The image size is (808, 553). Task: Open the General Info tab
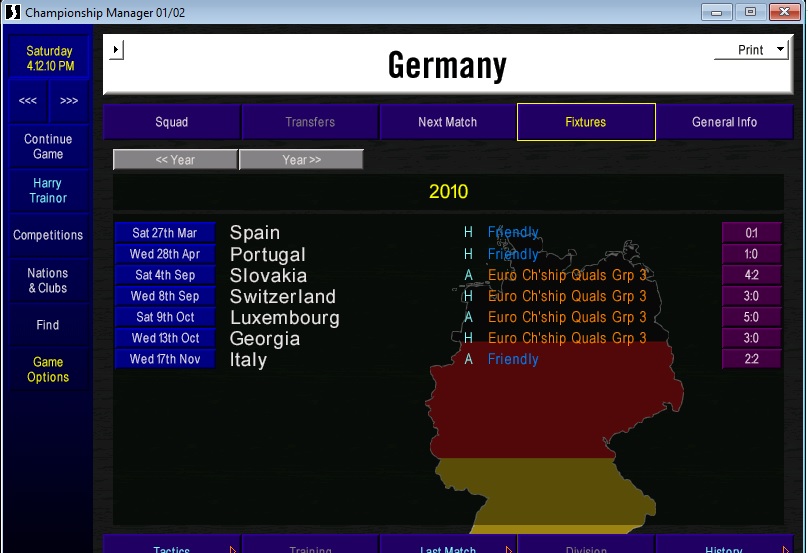tap(725, 122)
